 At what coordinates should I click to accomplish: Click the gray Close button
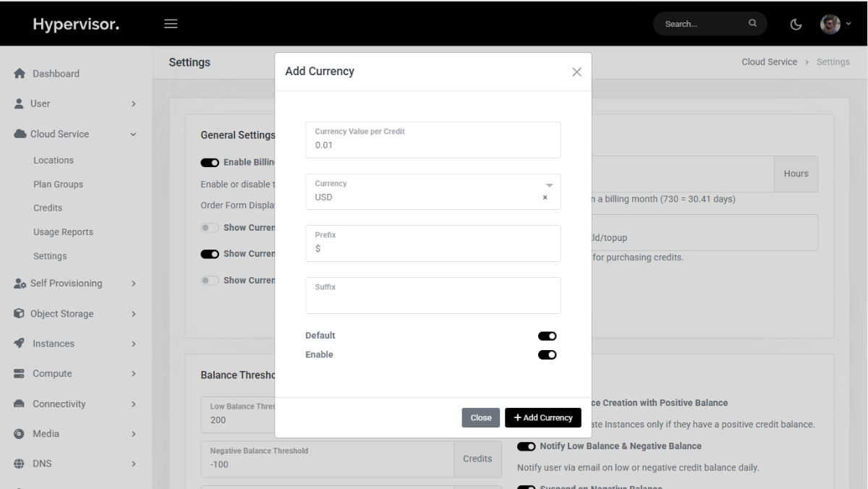(480, 417)
